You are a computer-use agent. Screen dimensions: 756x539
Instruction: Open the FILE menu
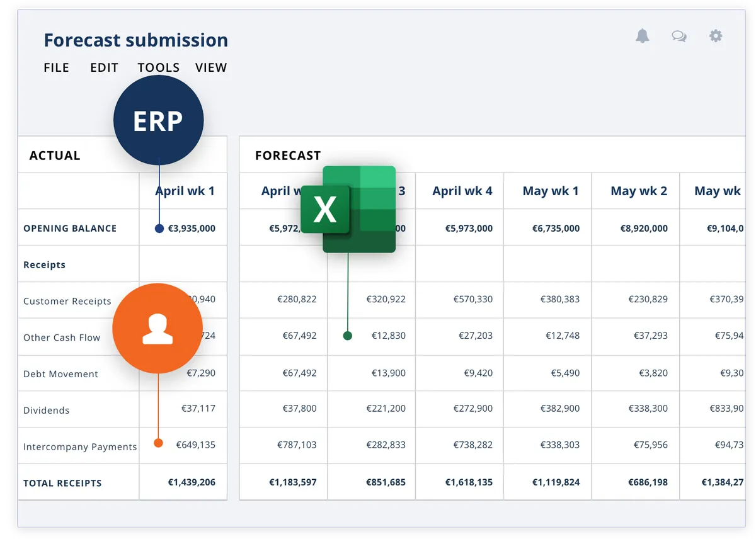56,67
